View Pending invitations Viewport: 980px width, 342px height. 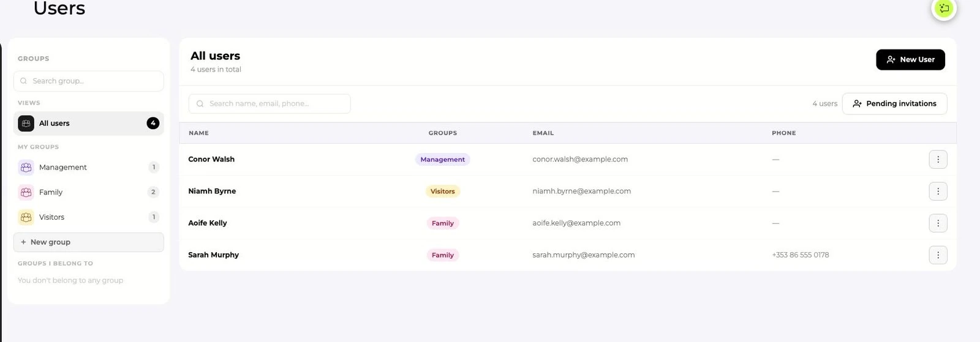(x=894, y=104)
